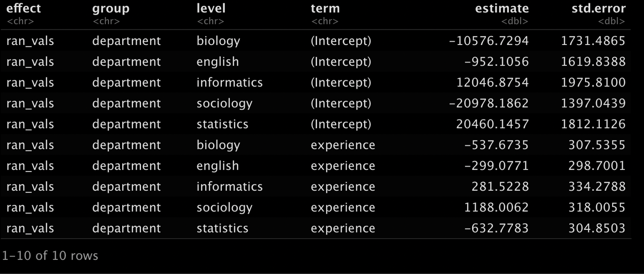This screenshot has width=644, height=274.
Task: Click the term column header
Action: point(325,8)
